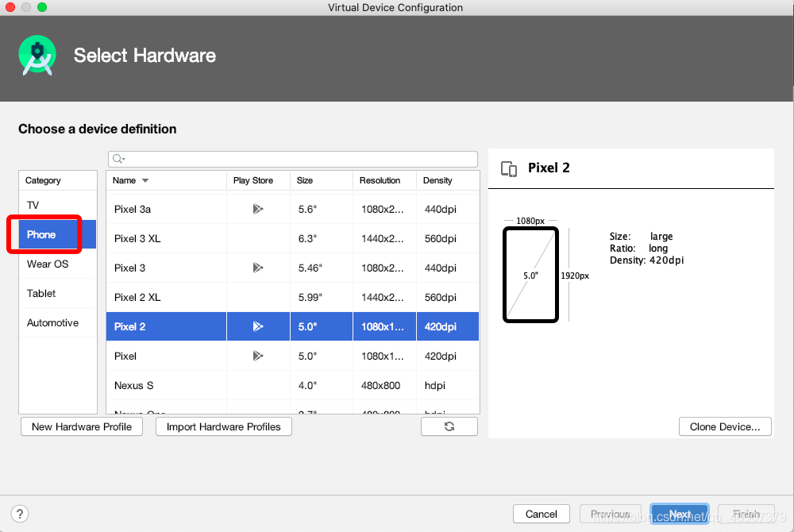Select the Tablet category
Viewport: 794px width, 532px height.
[x=58, y=293]
